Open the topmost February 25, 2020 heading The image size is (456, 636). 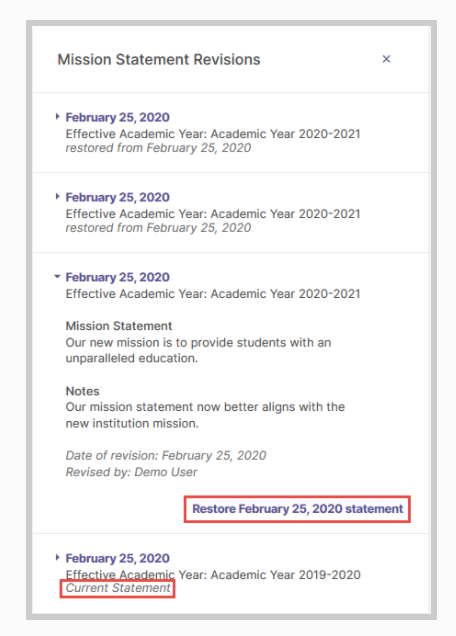(x=118, y=117)
